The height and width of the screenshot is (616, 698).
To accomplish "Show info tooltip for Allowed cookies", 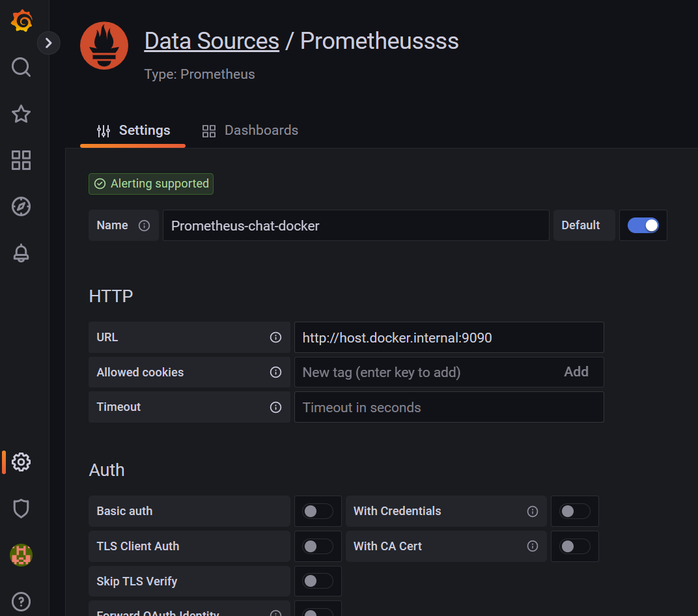I will pos(275,372).
